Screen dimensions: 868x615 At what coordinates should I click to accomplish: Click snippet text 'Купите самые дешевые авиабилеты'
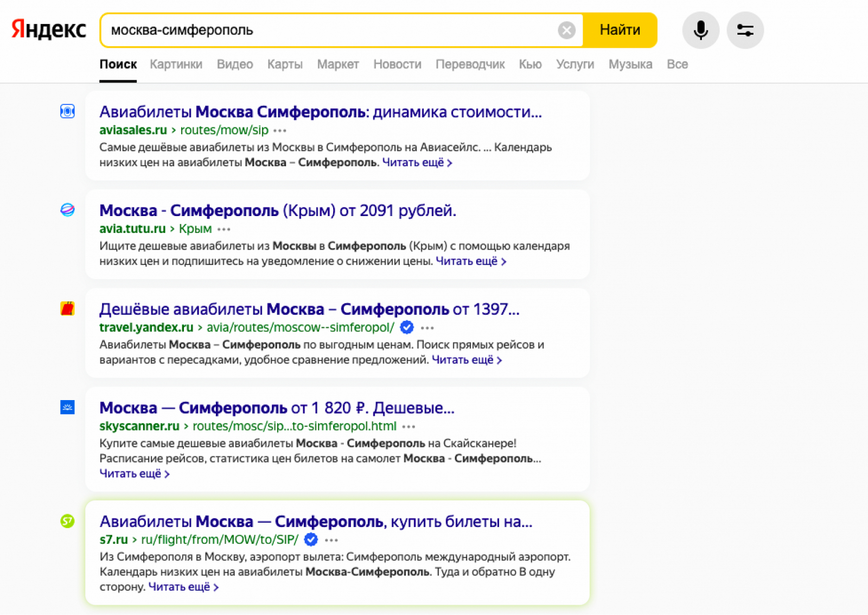196,443
